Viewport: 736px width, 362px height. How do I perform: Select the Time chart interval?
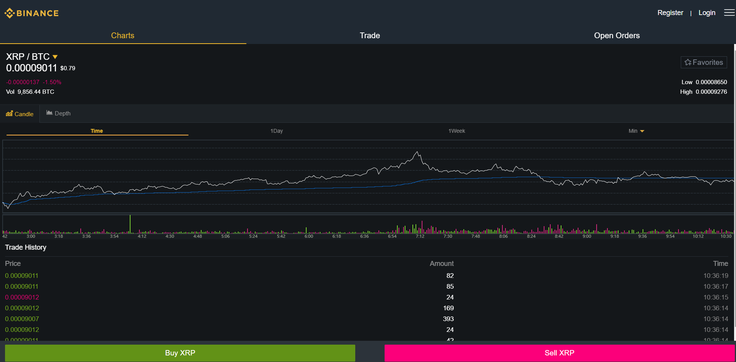97,131
